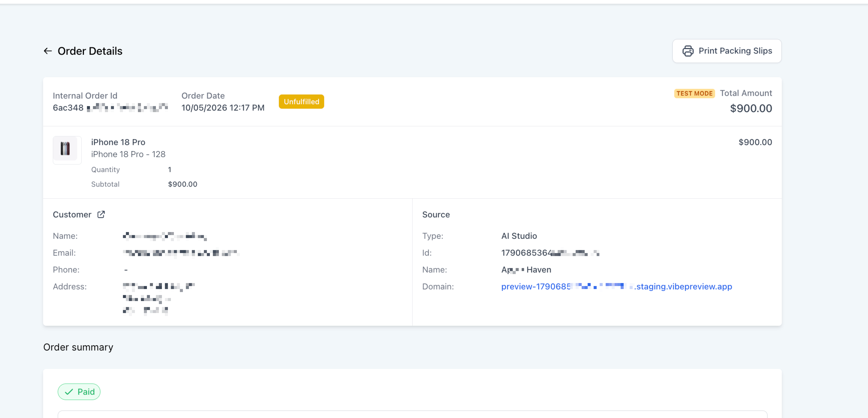
Task: Click the Quantity value 1
Action: (x=169, y=170)
